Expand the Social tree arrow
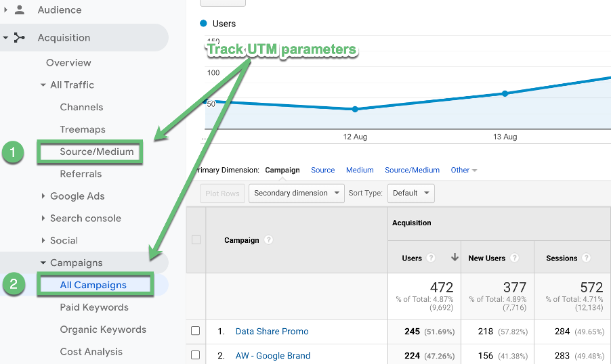 click(x=43, y=241)
